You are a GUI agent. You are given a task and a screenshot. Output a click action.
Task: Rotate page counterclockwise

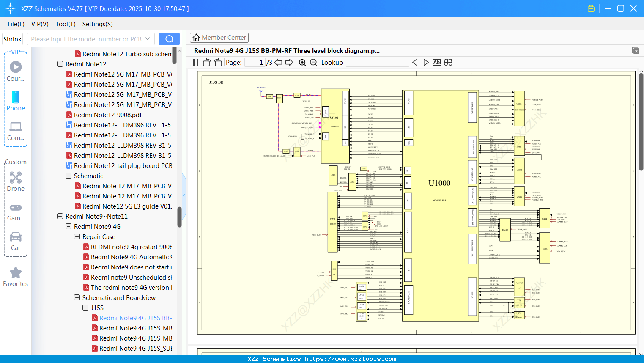[x=206, y=62]
